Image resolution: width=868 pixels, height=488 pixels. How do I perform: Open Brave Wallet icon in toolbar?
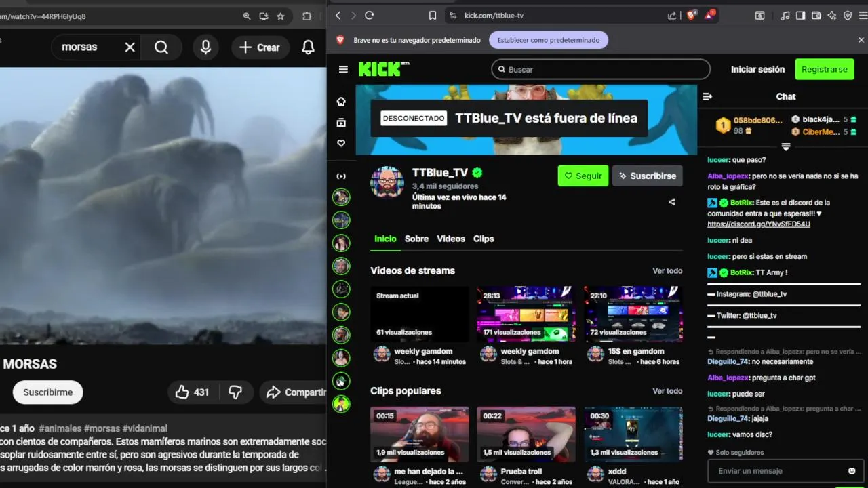click(x=816, y=16)
